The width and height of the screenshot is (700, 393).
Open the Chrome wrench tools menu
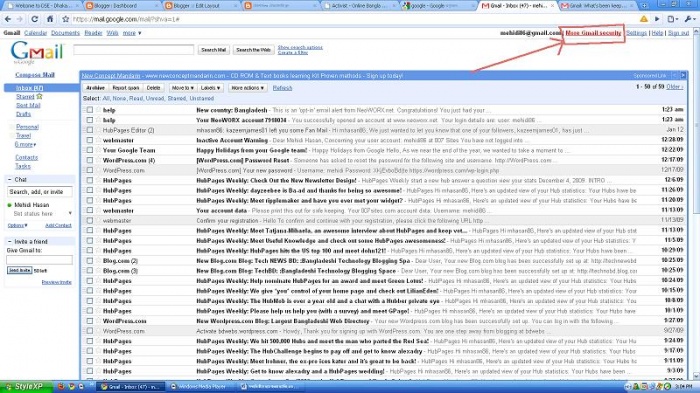click(x=690, y=19)
